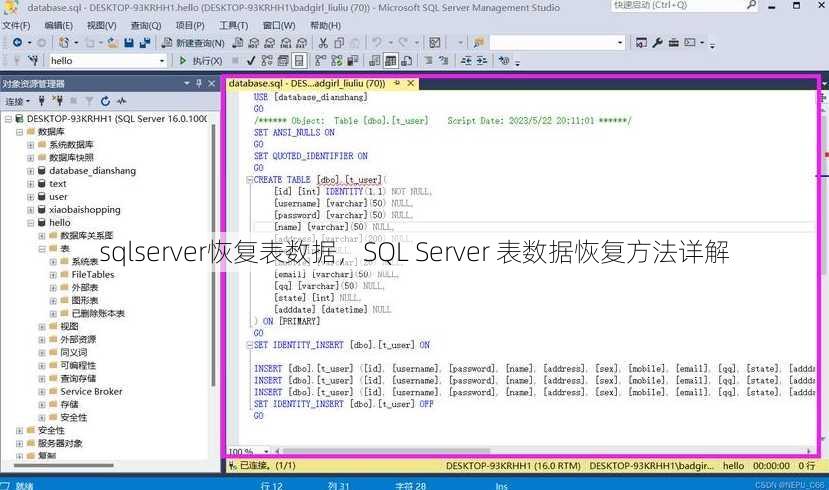Open the 文件(F) menu
829x490 pixels.
pos(16,25)
